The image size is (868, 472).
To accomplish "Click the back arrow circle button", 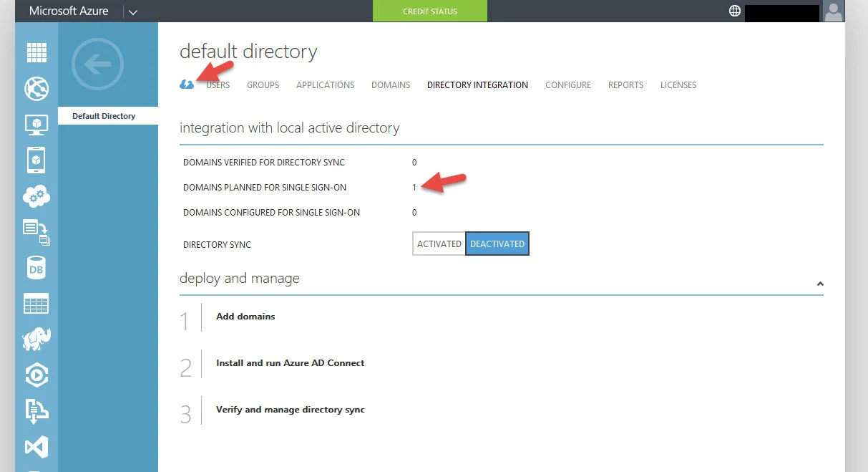I will coord(98,64).
